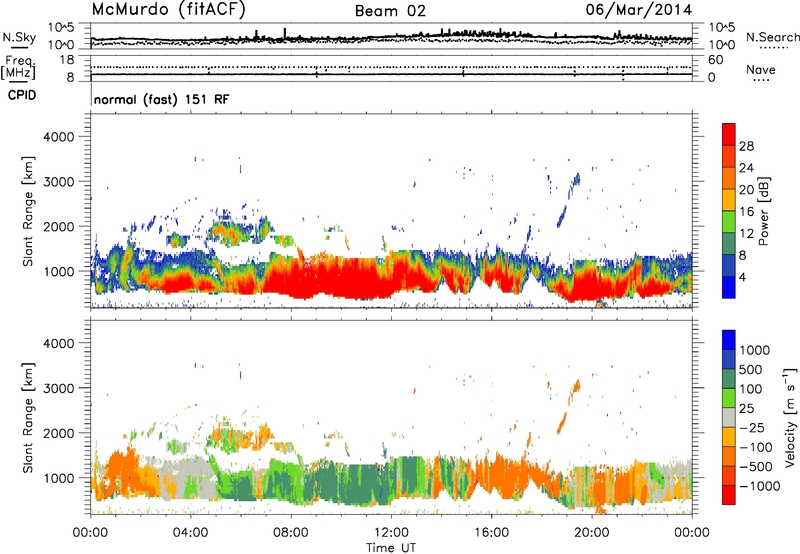Screen dimensions: 800x554
Task: Click the gray -25 to 25 Velocity color segment
Action: point(729,417)
